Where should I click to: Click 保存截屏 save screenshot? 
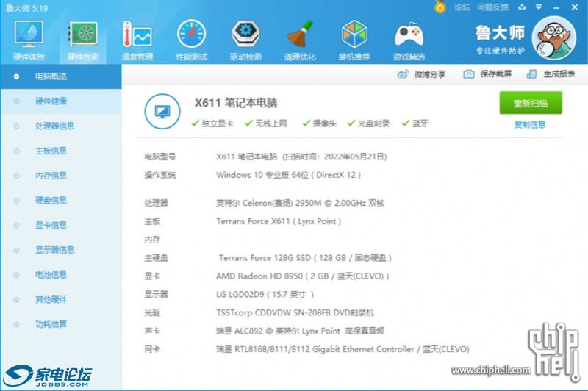(x=495, y=73)
